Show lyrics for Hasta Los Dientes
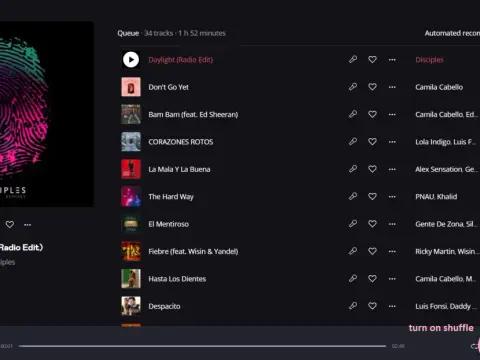Viewport: 480px width, 360px height. [353, 278]
